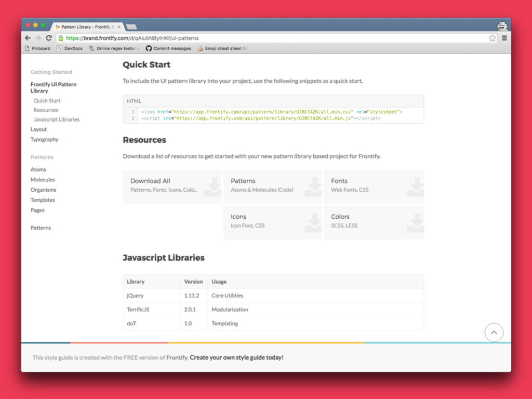Click the Library column header
Viewport: 532px width, 399px height.
click(152, 282)
